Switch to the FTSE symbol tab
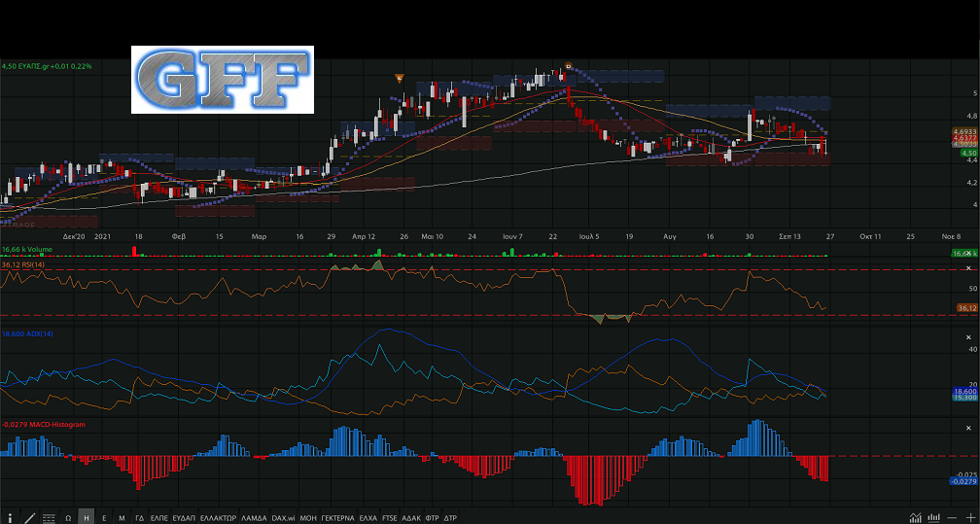This screenshot has width=980, height=524. tap(389, 518)
